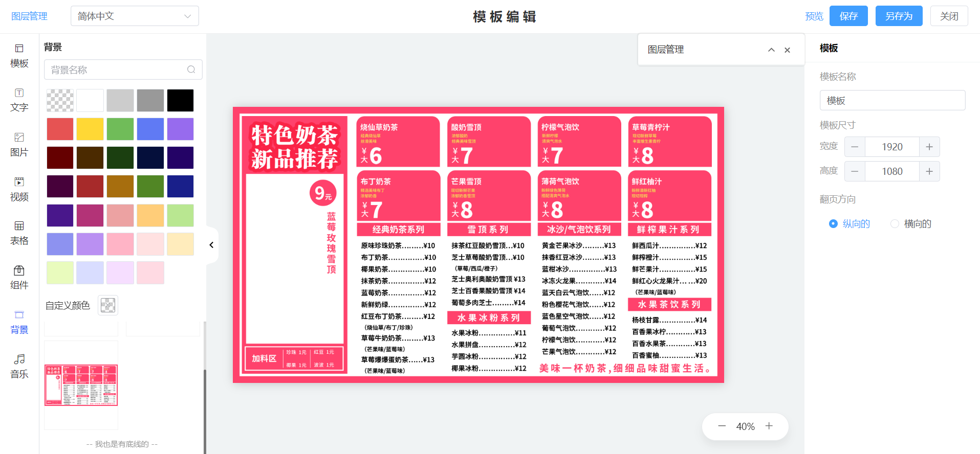The width and height of the screenshot is (980, 454).
Task: Collapse the 图层管理 panel with chevron
Action: pos(771,50)
